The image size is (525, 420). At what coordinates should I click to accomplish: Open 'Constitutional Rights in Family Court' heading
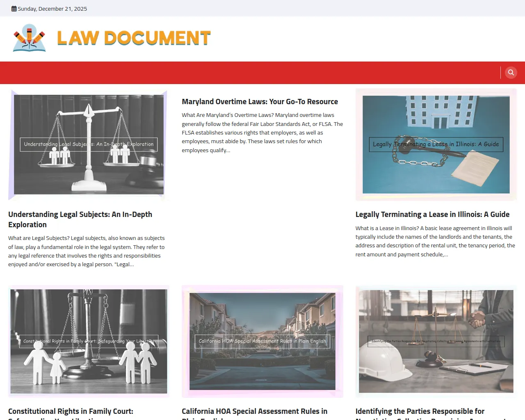(x=71, y=411)
